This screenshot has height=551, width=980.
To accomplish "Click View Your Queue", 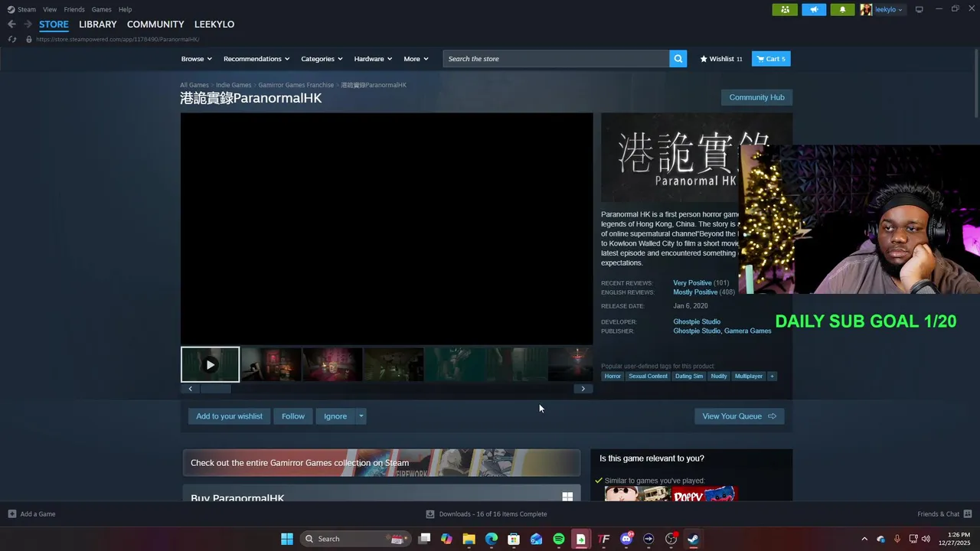I will click(x=739, y=416).
